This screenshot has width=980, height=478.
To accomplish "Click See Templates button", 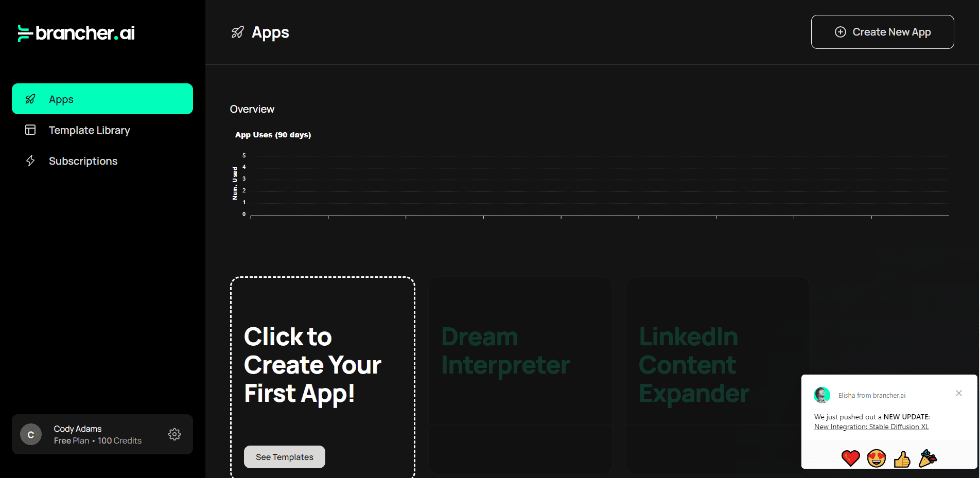I will [285, 457].
